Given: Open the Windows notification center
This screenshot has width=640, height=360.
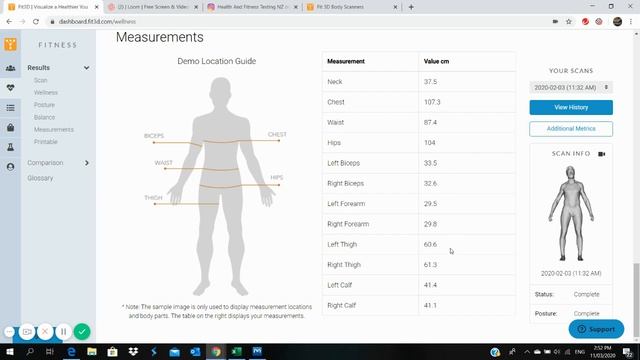Looking at the screenshot, I should [628, 351].
